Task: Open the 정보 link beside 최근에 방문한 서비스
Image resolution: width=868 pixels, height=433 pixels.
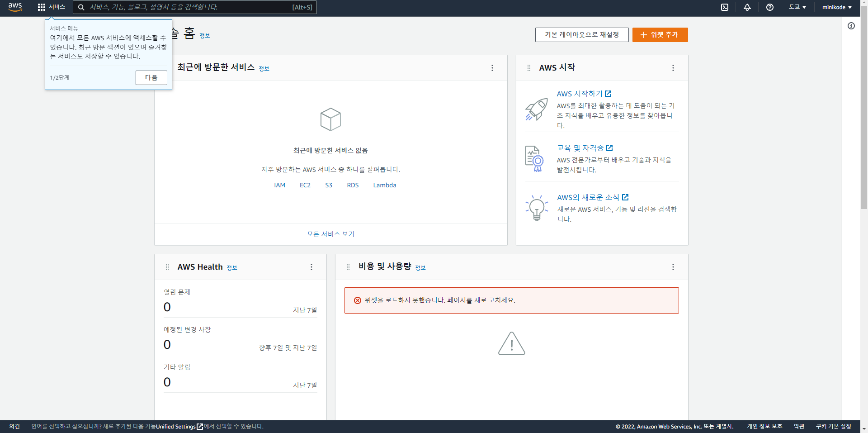Action: [264, 69]
